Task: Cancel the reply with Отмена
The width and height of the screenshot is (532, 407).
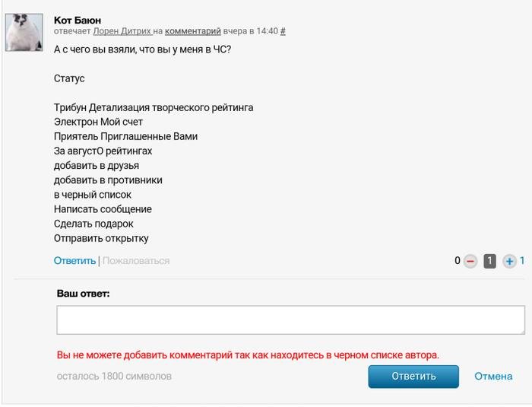Action: pyautogui.click(x=493, y=376)
